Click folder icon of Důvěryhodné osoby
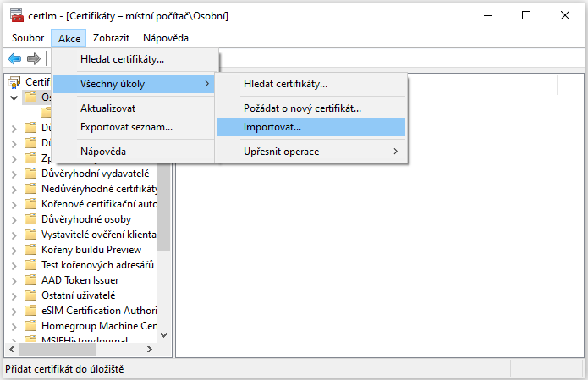The height and width of the screenshot is (381, 588). pyautogui.click(x=30, y=219)
